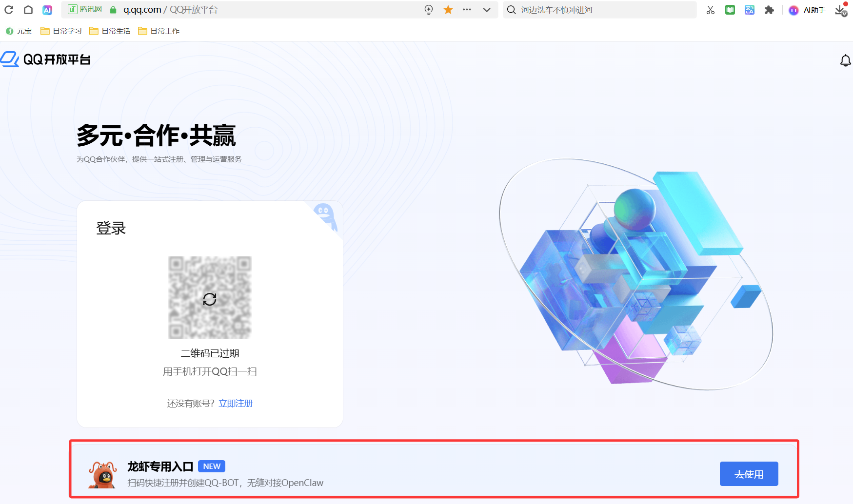Open the translate tool in toolbar
853x504 pixels.
pos(750,10)
